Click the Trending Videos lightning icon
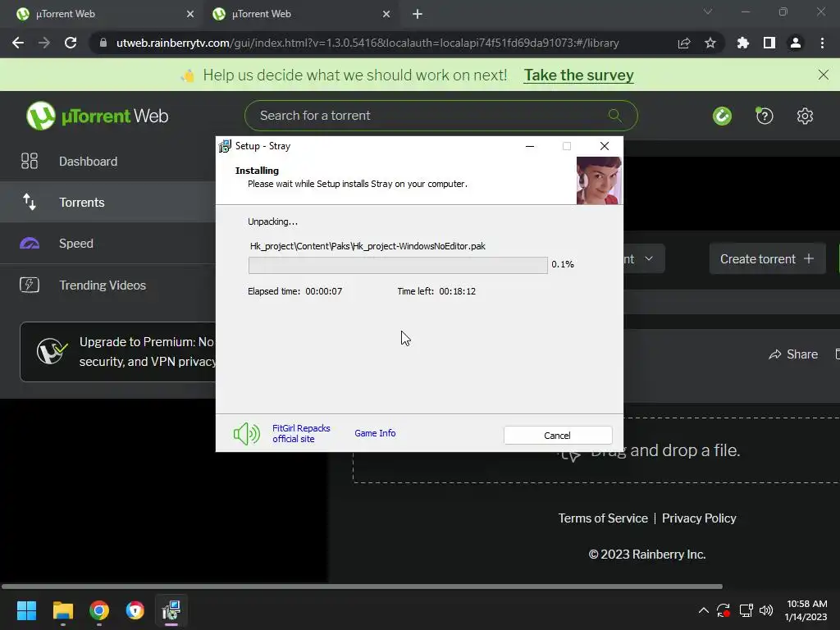 pos(30,285)
